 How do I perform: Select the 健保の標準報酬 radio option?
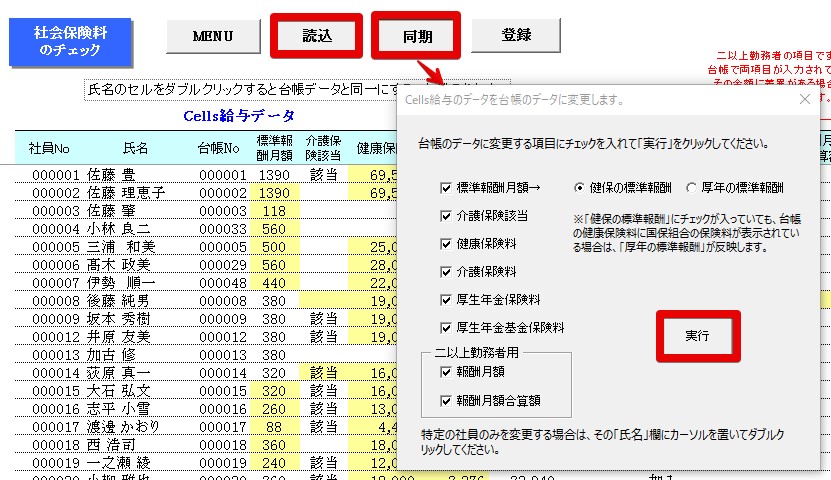coord(580,187)
